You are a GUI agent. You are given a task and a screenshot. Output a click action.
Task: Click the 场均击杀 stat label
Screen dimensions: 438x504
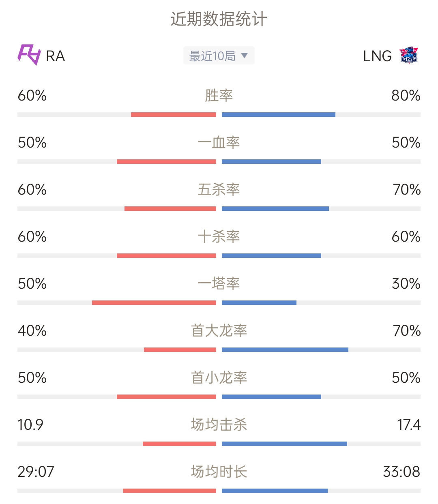tap(219, 425)
